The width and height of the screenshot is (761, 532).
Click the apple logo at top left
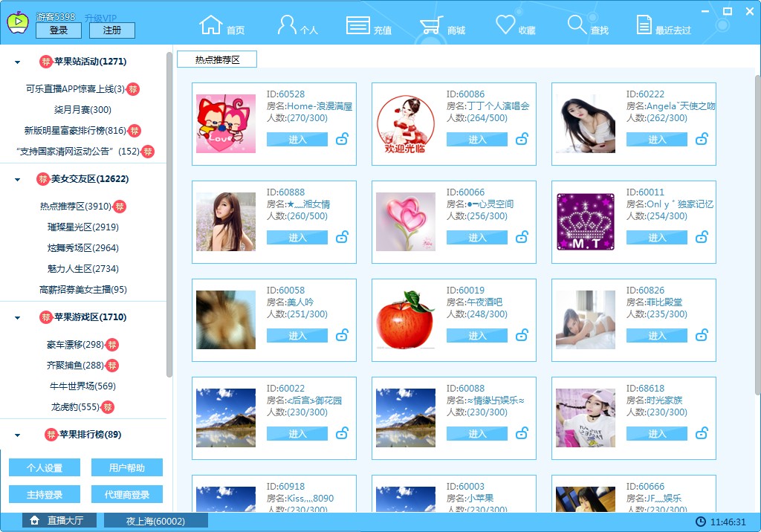[x=17, y=22]
